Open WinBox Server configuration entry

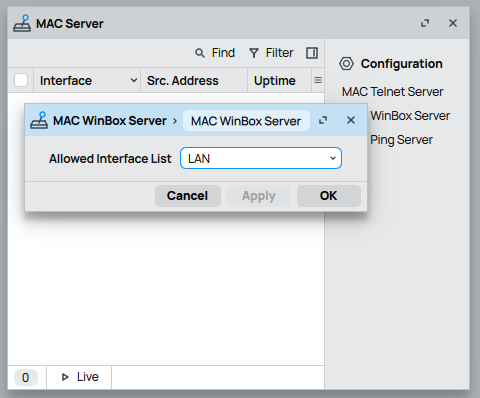[x=410, y=116]
